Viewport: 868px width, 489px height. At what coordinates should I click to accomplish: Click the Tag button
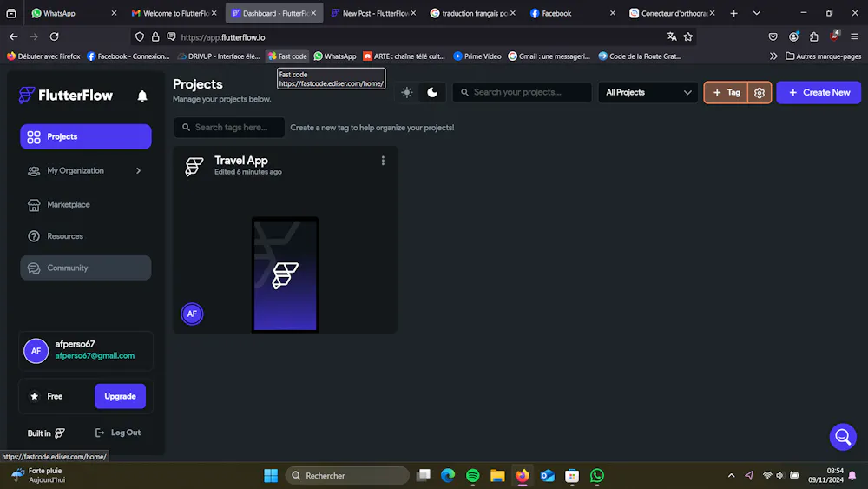(x=727, y=93)
